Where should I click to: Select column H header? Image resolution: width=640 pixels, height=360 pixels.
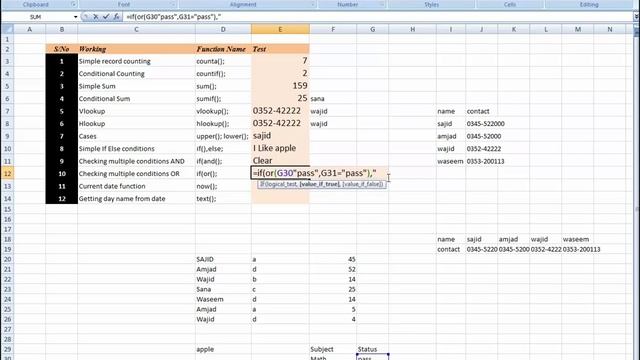pos(412,29)
